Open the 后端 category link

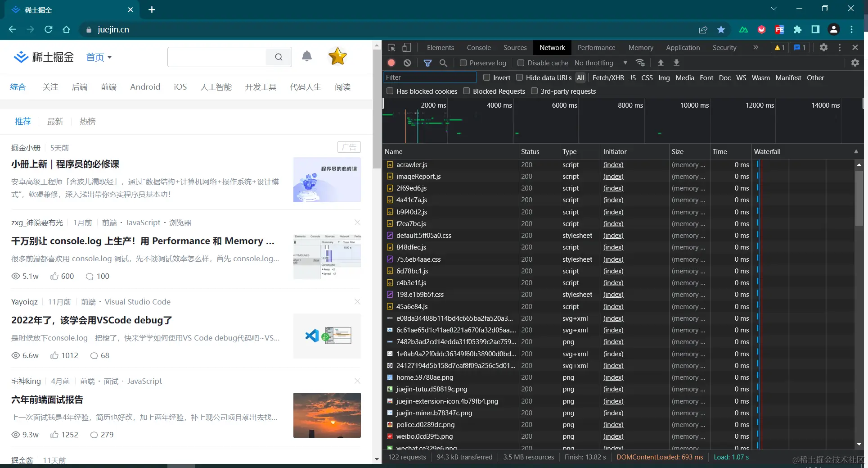coord(80,87)
